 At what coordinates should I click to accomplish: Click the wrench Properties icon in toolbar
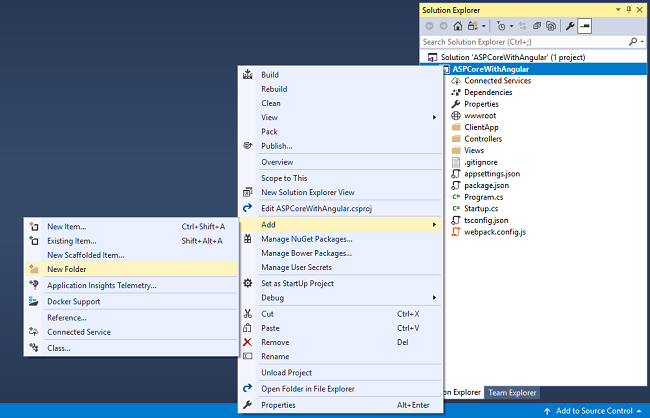[x=570, y=26]
